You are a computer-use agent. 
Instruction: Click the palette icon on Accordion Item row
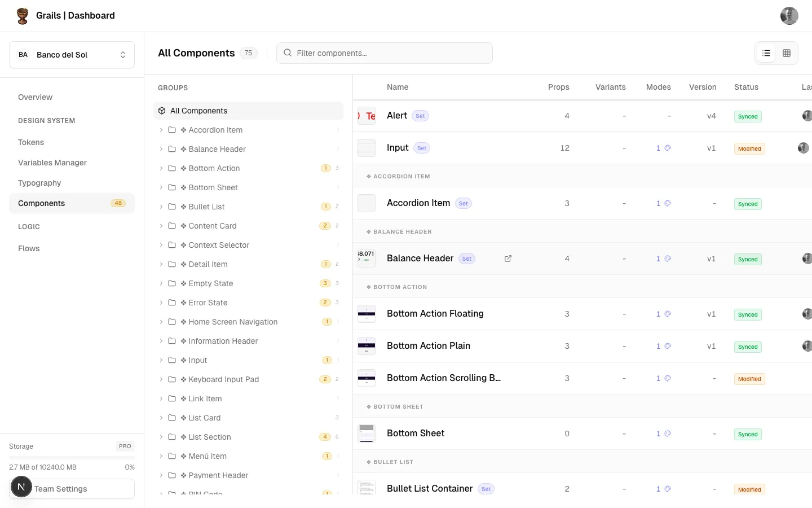click(x=668, y=203)
